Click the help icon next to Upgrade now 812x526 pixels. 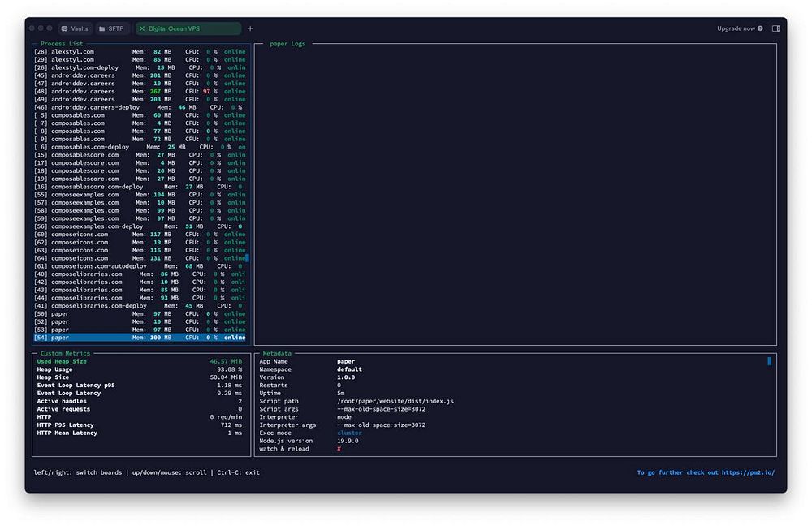pos(760,28)
